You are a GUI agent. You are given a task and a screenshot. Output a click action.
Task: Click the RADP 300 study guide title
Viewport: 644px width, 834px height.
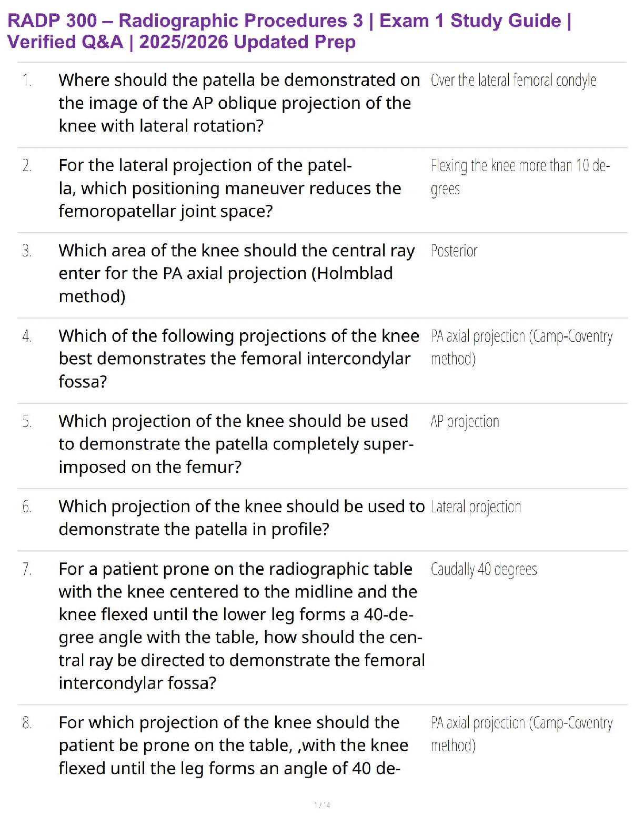pyautogui.click(x=289, y=31)
